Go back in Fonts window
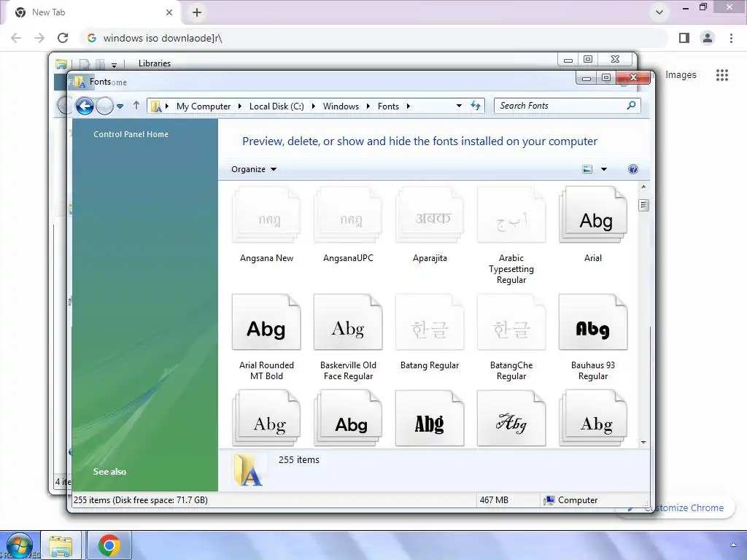Screen dimensions: 747x560 tap(85, 106)
